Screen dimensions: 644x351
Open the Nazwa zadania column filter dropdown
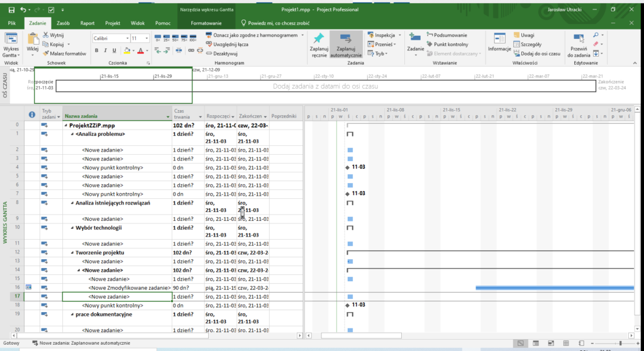pyautogui.click(x=168, y=117)
